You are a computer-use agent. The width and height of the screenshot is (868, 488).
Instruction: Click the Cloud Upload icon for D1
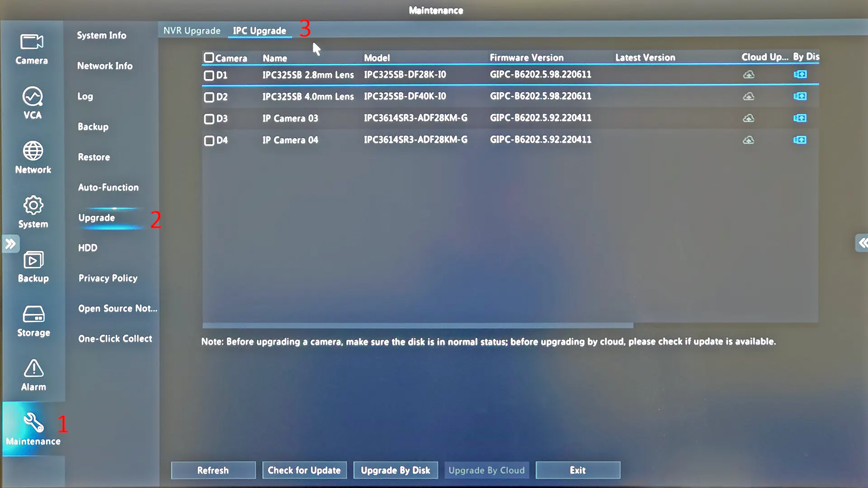748,74
